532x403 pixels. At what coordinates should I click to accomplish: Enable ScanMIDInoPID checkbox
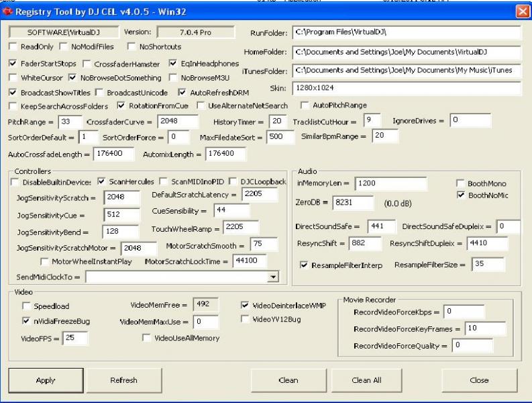(164, 181)
